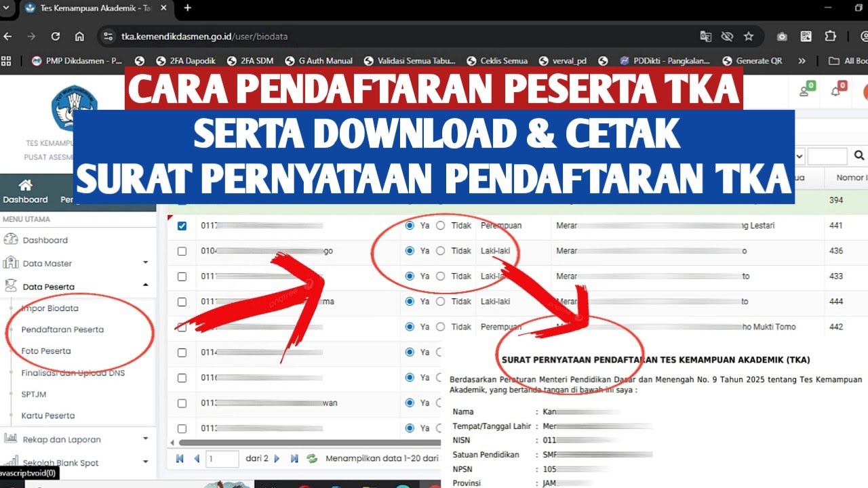Screen dimensions: 868x488
Task: Open a new browser tab with plus icon
Action: (x=188, y=8)
